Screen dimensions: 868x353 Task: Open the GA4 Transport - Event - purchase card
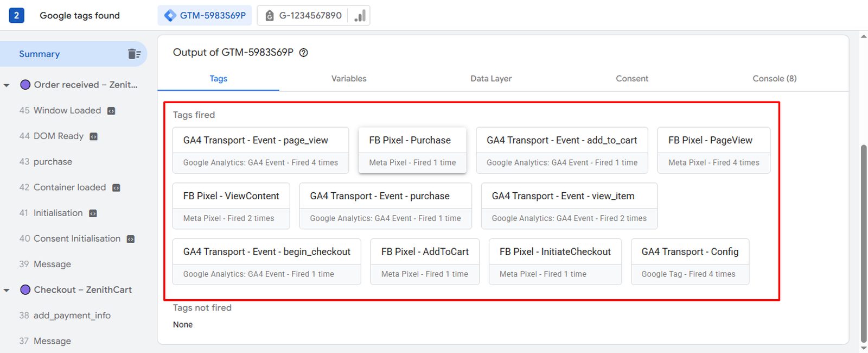[385, 206]
